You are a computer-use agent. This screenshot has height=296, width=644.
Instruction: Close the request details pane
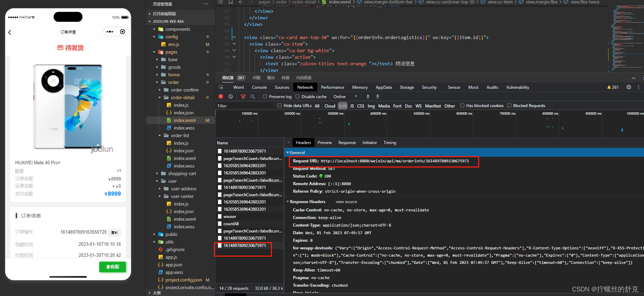tap(289, 142)
